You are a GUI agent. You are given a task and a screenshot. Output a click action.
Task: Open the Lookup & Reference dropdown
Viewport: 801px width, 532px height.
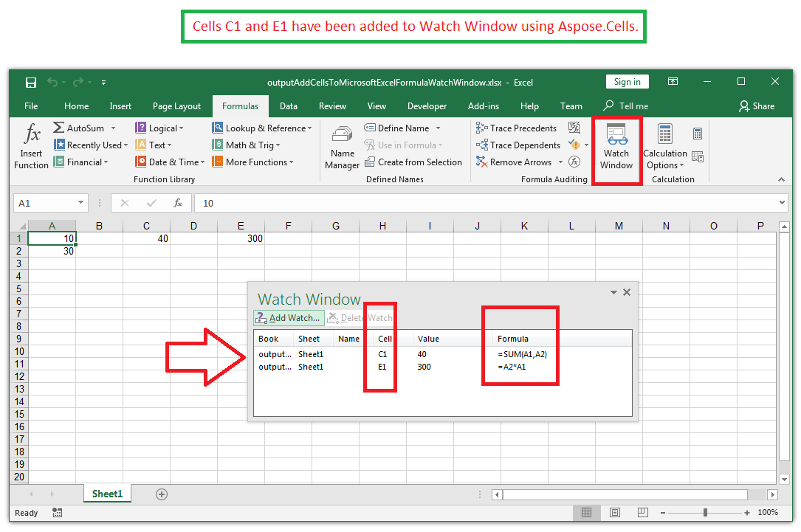tap(309, 128)
